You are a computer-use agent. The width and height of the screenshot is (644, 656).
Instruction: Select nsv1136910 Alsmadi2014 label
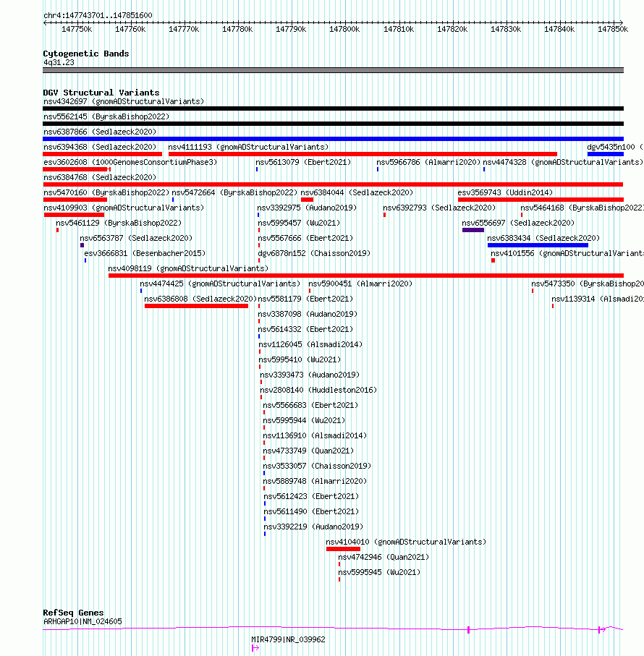tap(315, 435)
